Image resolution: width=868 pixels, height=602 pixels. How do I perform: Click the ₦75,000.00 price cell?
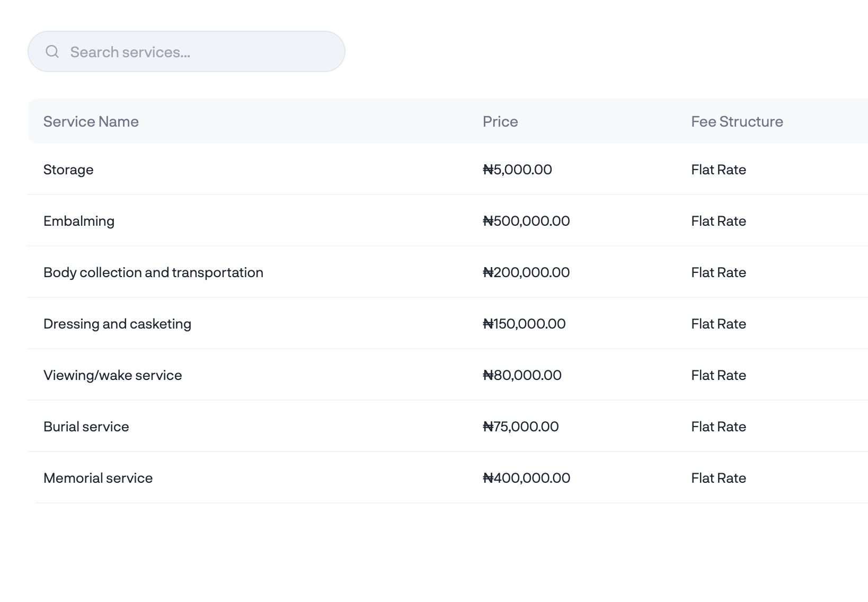coord(520,427)
